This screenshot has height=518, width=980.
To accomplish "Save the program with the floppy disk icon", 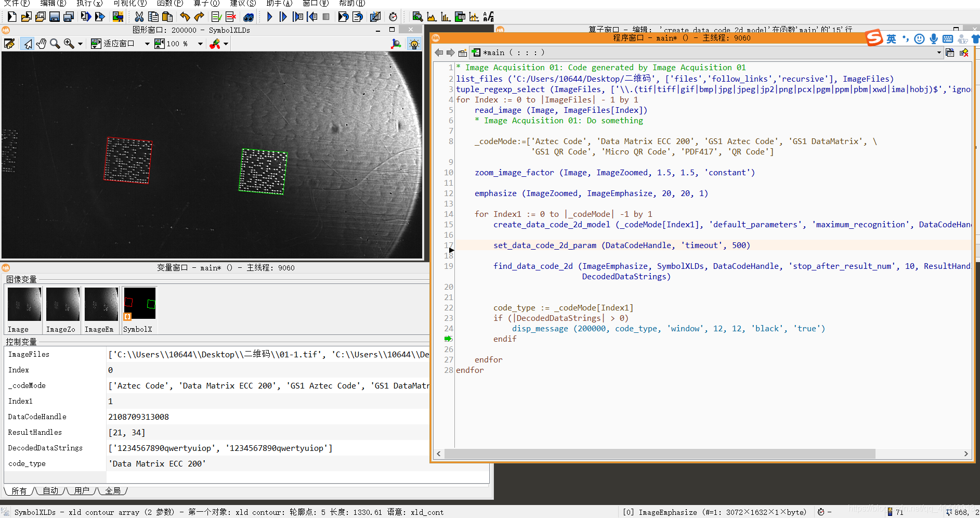I will point(54,17).
